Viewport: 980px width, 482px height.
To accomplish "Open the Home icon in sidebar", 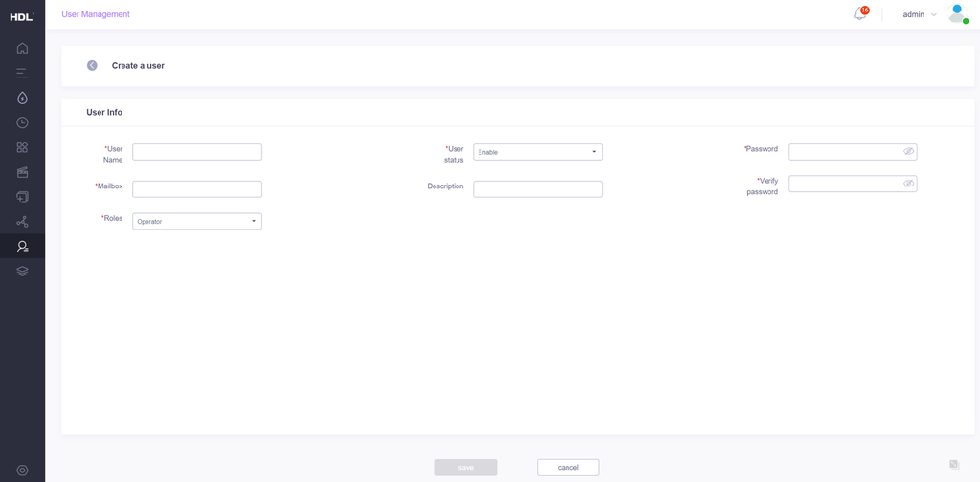I will click(23, 48).
